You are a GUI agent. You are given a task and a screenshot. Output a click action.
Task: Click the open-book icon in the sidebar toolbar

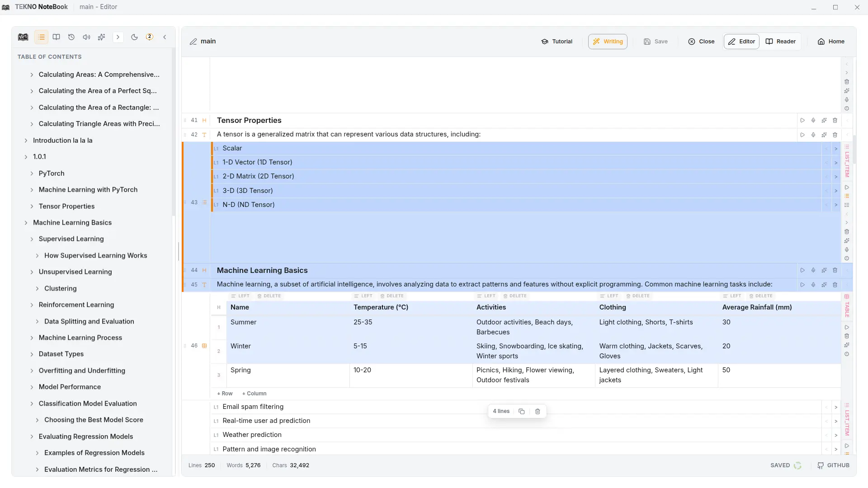coord(57,37)
